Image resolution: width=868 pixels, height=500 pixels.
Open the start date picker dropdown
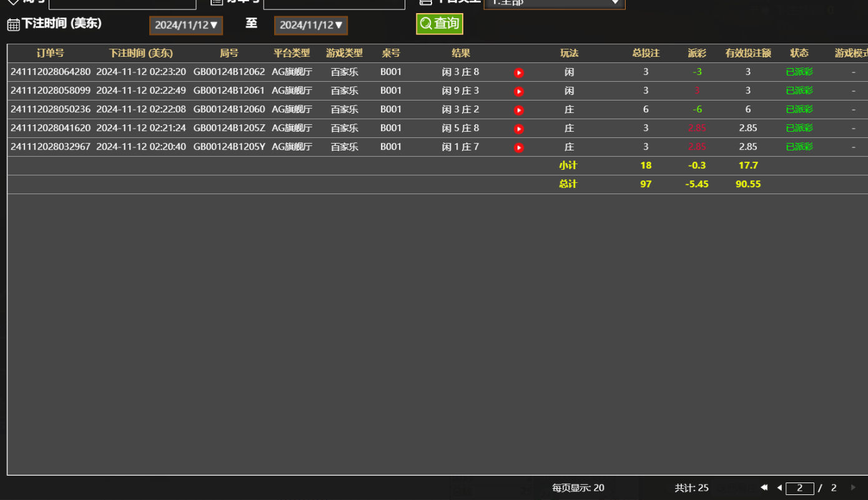click(185, 26)
